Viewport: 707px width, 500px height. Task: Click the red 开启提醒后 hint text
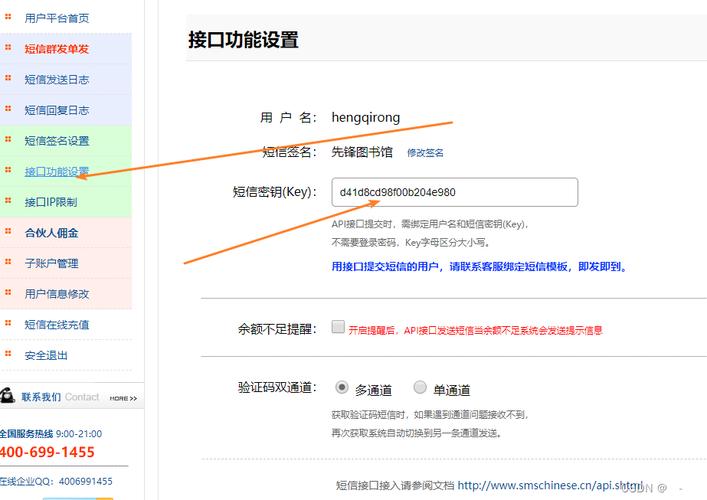point(475,330)
